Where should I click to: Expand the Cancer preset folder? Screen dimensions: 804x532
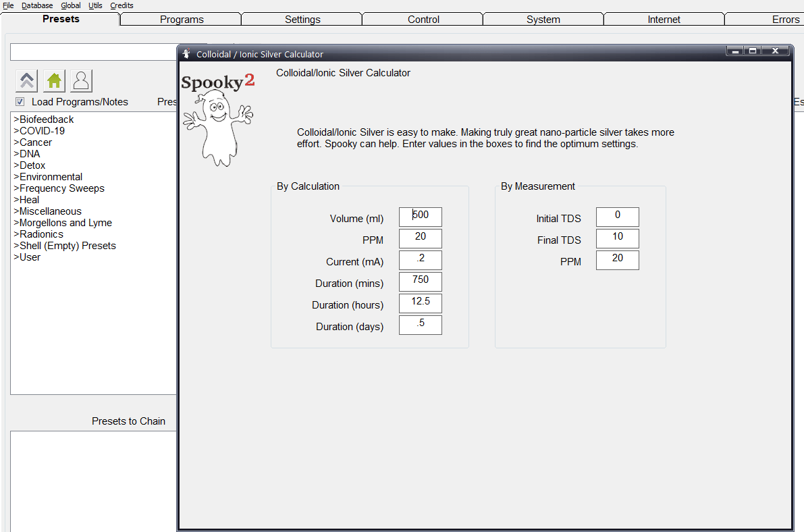33,142
